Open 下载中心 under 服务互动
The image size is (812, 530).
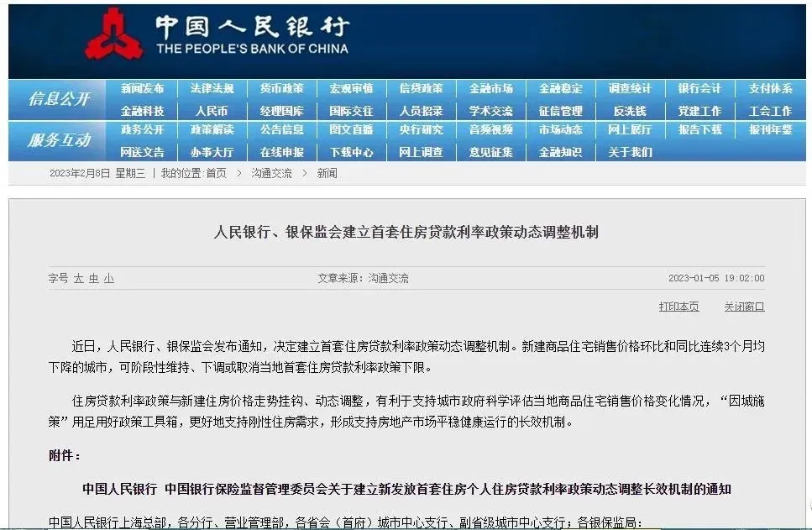point(352,152)
